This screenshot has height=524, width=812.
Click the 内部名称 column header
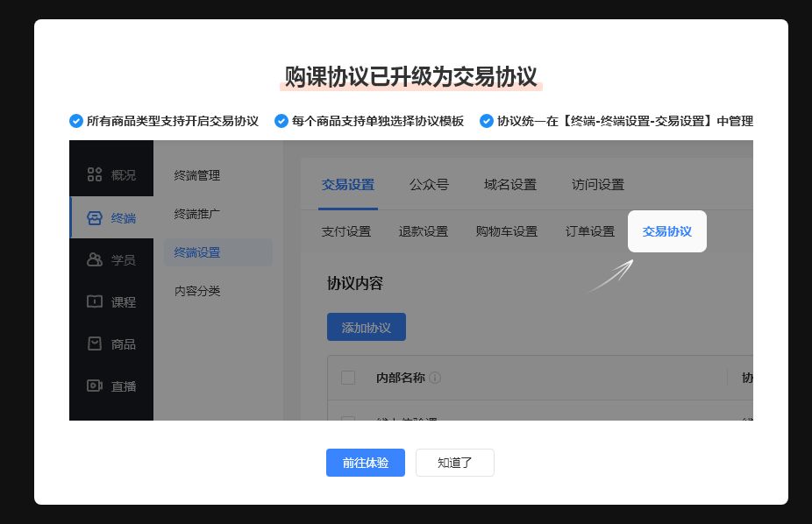pos(401,378)
